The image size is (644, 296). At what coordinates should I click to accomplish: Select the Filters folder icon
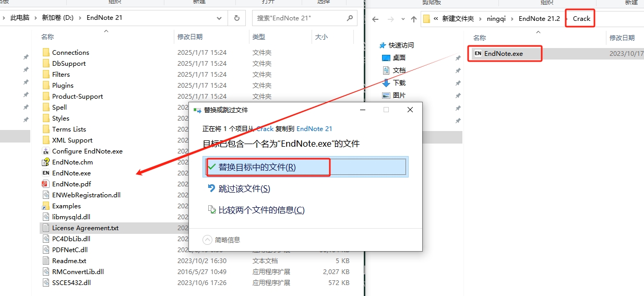click(x=45, y=74)
